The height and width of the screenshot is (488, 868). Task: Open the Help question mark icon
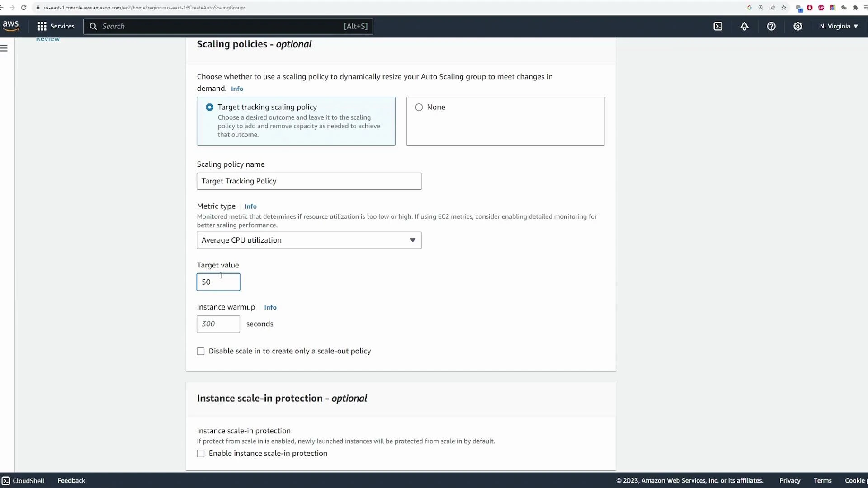tap(771, 26)
